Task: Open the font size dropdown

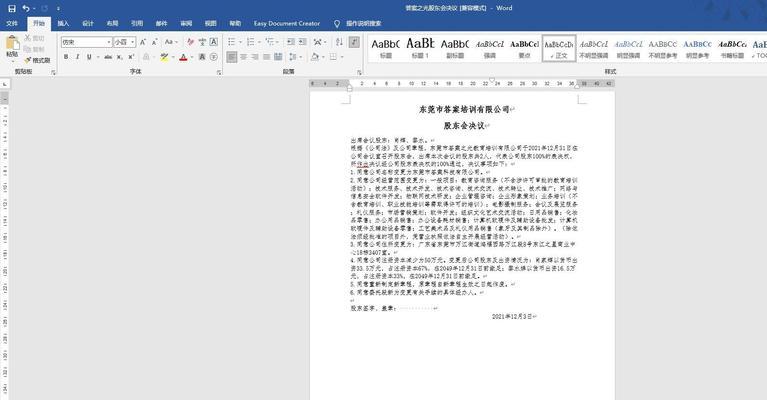Action: [133, 43]
